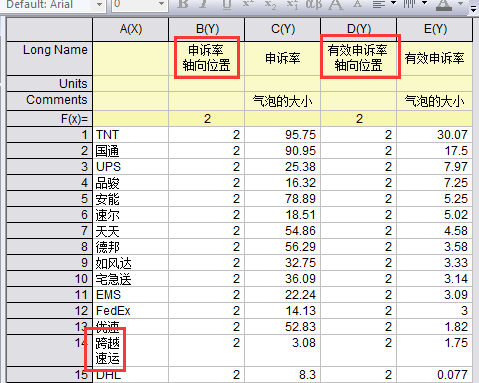This screenshot has width=479, height=383.
Task: Select row header 8
Action: [x=49, y=247]
